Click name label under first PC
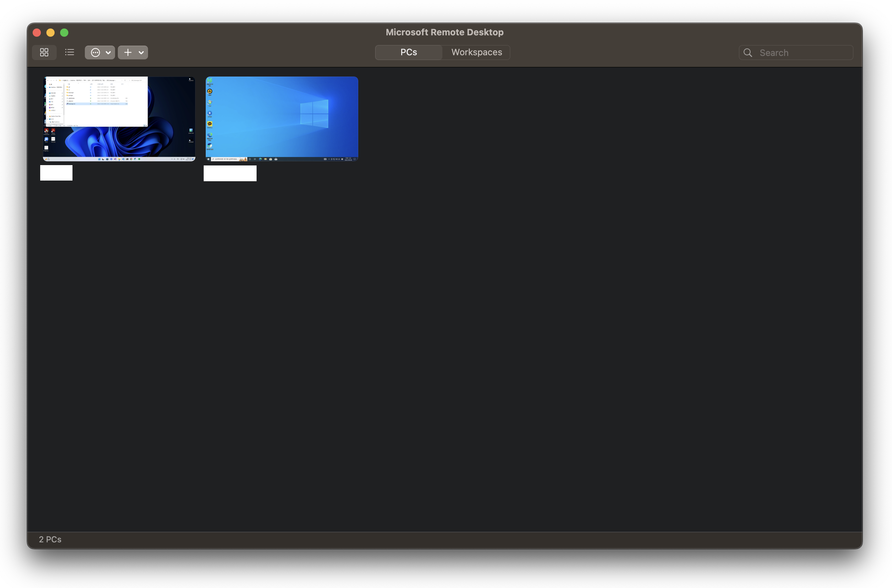Screen dimensions: 892x588 56,173
